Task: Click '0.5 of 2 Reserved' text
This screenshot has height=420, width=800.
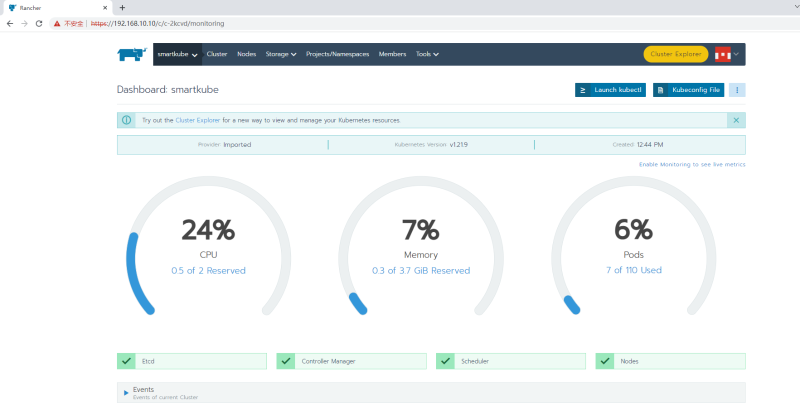Action: coord(208,270)
